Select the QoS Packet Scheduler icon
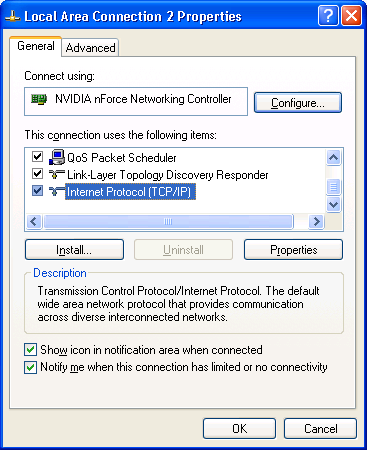Screen dimensions: 367x450 57,157
